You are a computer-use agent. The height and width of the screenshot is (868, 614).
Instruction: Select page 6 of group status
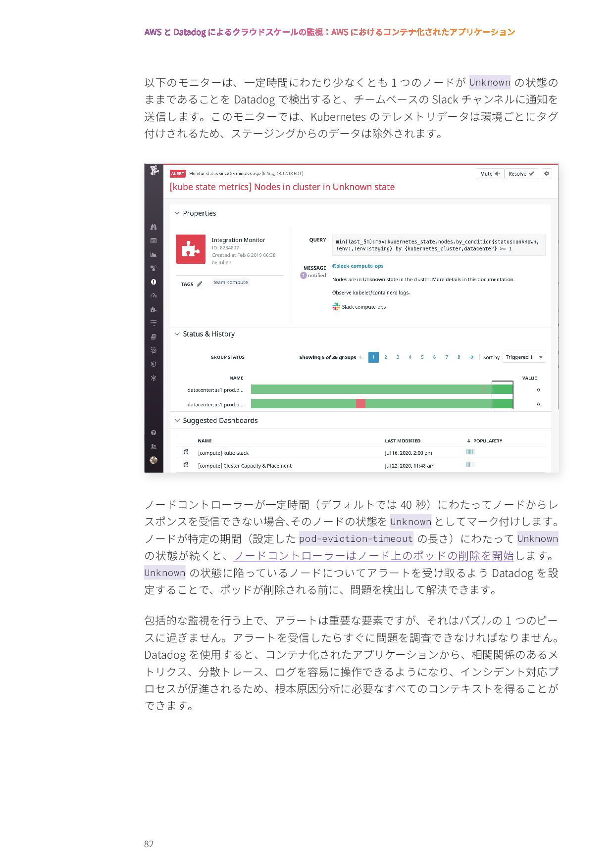pyautogui.click(x=434, y=357)
